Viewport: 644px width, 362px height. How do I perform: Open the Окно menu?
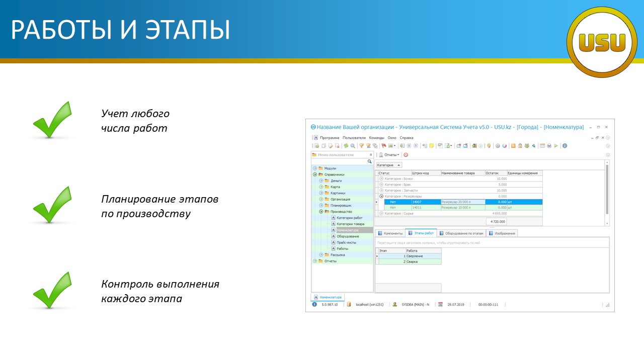coord(392,137)
